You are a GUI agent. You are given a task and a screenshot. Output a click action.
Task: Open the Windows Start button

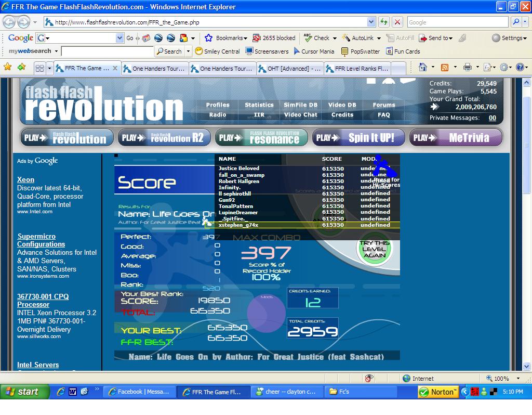(24, 392)
